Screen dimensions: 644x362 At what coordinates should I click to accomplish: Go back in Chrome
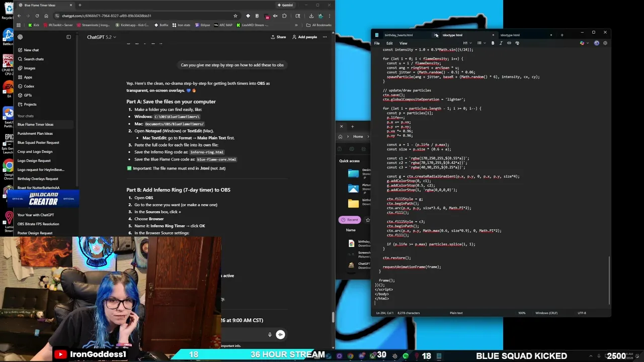(19, 16)
